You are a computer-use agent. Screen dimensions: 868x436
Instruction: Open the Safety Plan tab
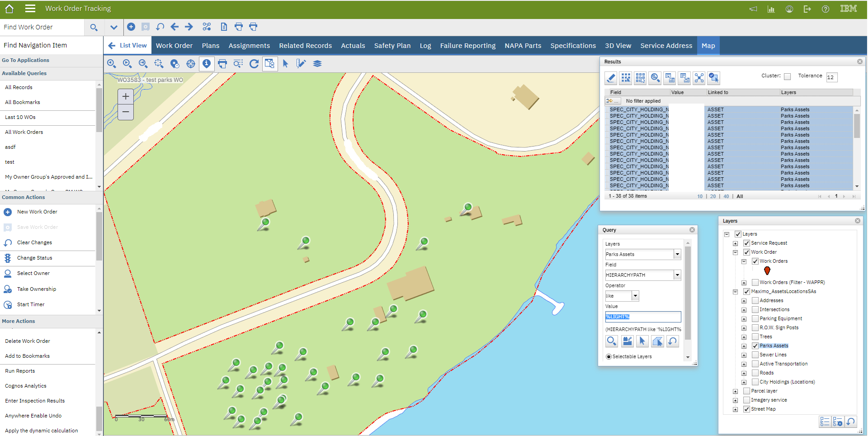pos(392,45)
